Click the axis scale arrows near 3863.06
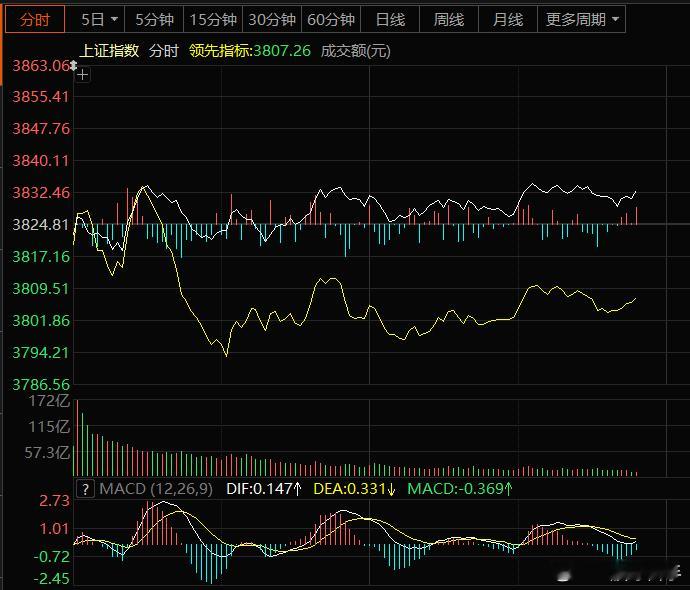Image resolution: width=690 pixels, height=590 pixels. [x=73, y=66]
